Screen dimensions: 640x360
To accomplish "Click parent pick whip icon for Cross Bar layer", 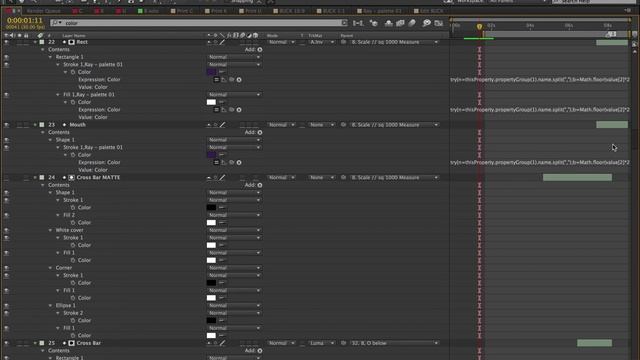I will pos(344,343).
